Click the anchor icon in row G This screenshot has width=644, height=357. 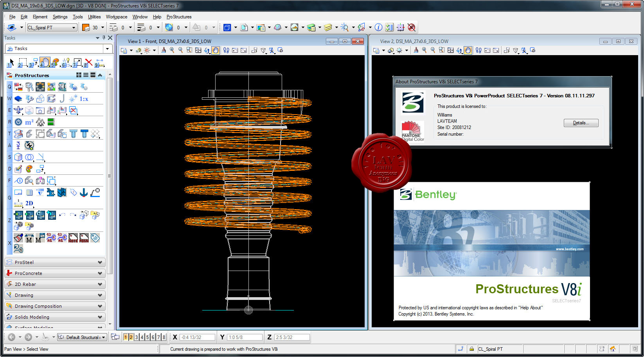coord(84,192)
